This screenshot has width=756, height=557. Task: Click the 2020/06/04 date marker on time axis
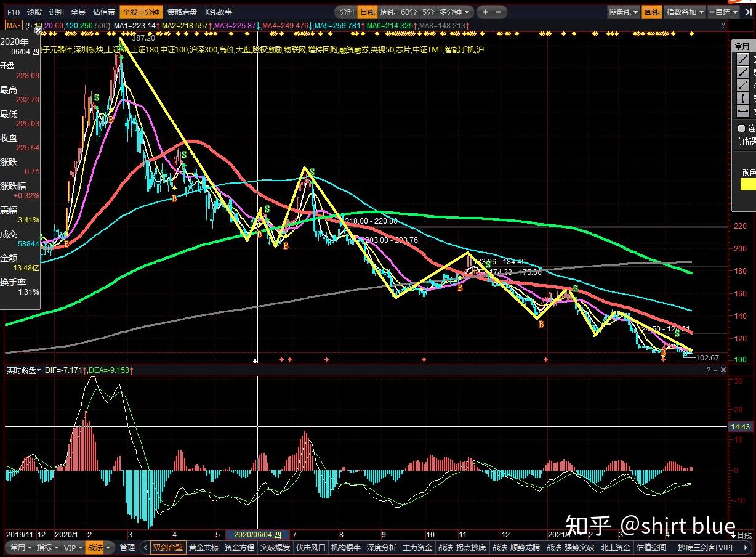point(257,534)
